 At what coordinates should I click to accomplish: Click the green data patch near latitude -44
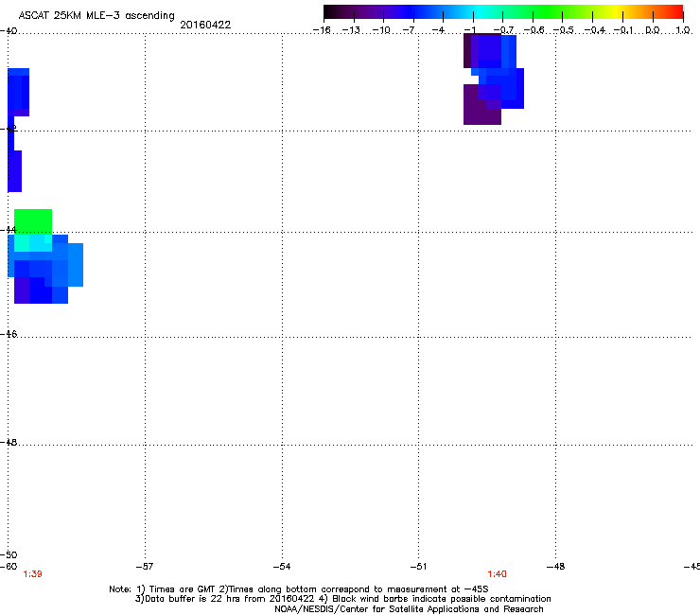[x=33, y=221]
